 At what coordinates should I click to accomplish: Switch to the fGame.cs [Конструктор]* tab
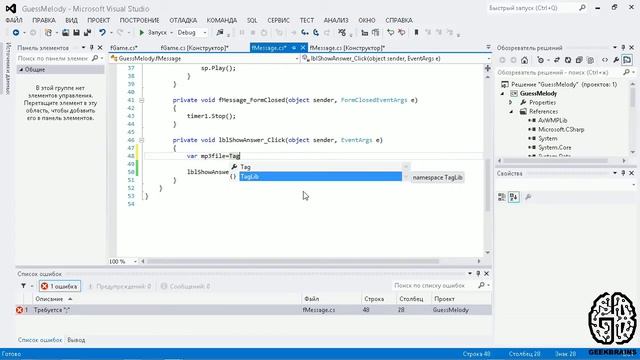(x=194, y=48)
